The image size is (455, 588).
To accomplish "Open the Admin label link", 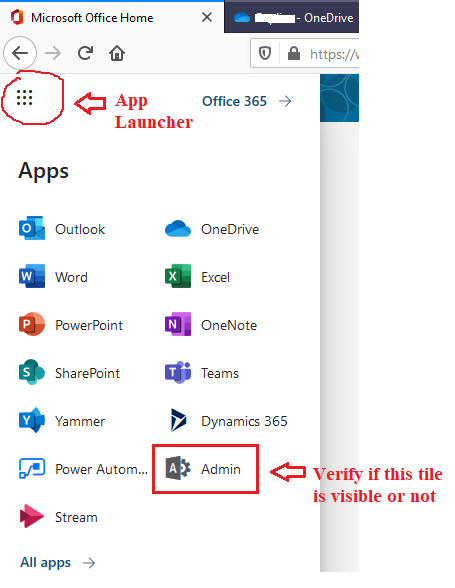I will pos(221,469).
